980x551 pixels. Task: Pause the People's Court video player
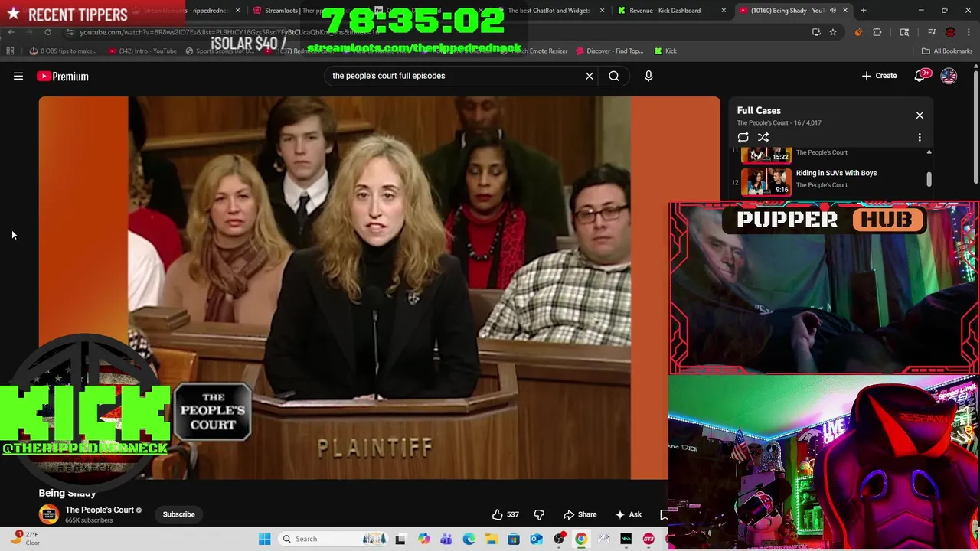[x=379, y=287]
